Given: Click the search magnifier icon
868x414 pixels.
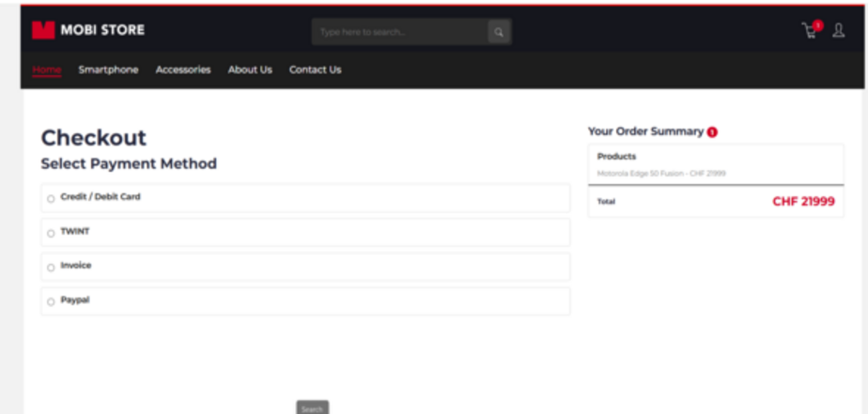Looking at the screenshot, I should click(499, 32).
